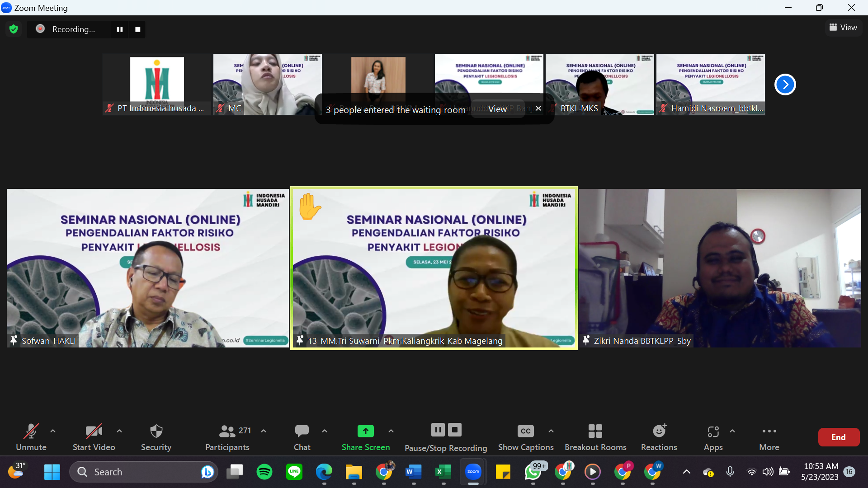Open the Chat panel icon

pos(302,431)
